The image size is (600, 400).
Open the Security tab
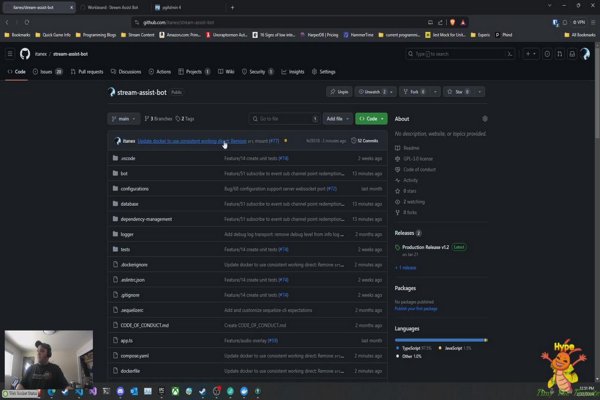tap(257, 72)
